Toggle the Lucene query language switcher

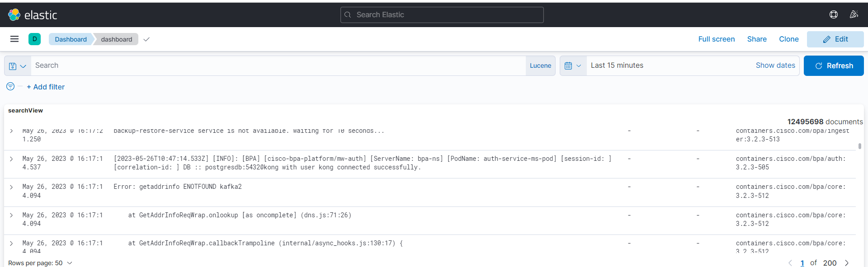tap(540, 66)
